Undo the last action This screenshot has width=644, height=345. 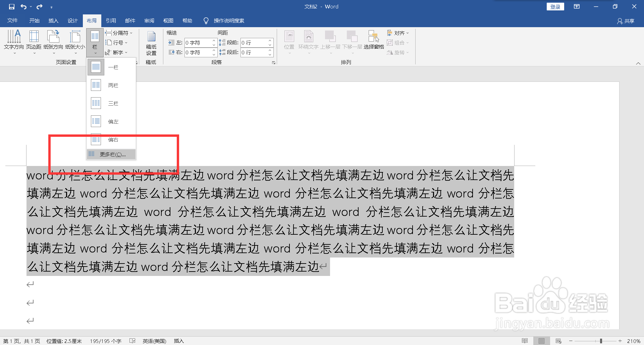23,7
